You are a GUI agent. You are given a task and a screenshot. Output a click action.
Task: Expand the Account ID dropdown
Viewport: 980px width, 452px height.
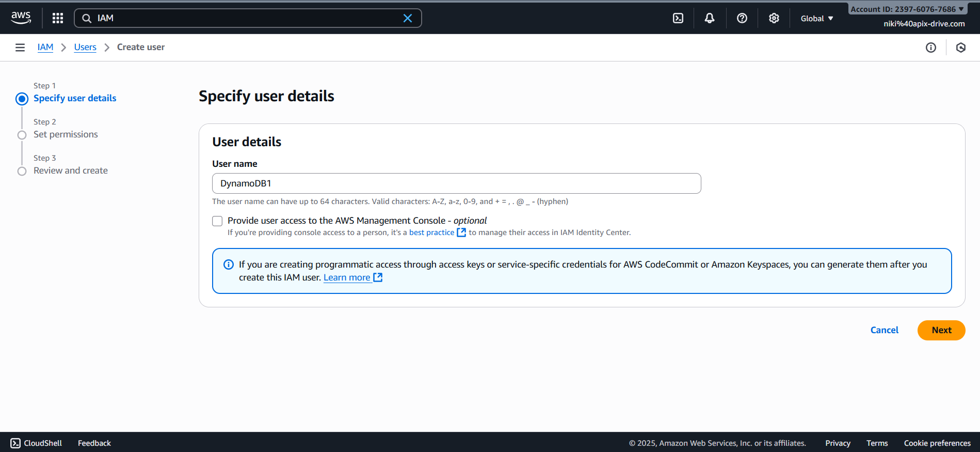[x=907, y=9]
